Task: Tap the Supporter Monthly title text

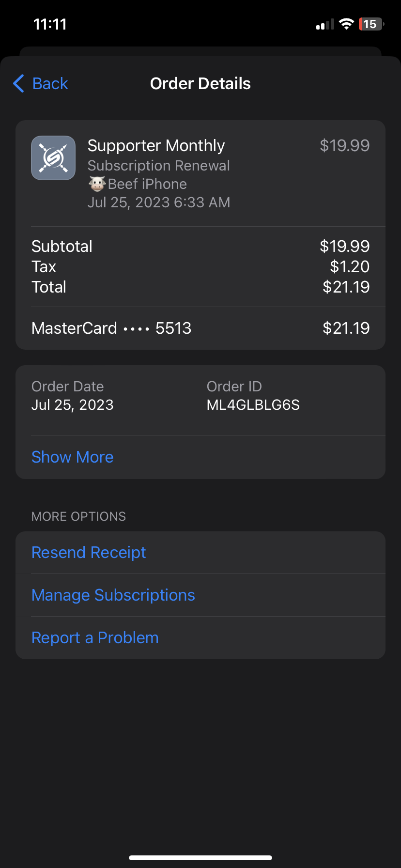Action: coord(156,145)
